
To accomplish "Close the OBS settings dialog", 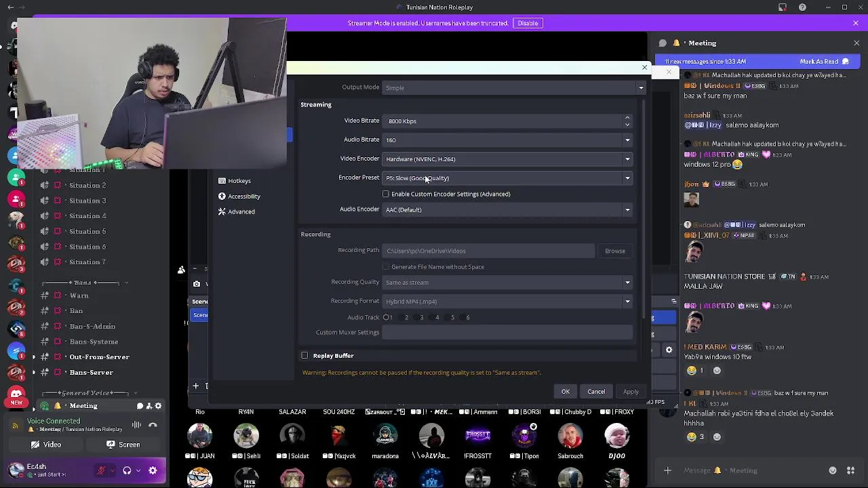I will (x=644, y=68).
